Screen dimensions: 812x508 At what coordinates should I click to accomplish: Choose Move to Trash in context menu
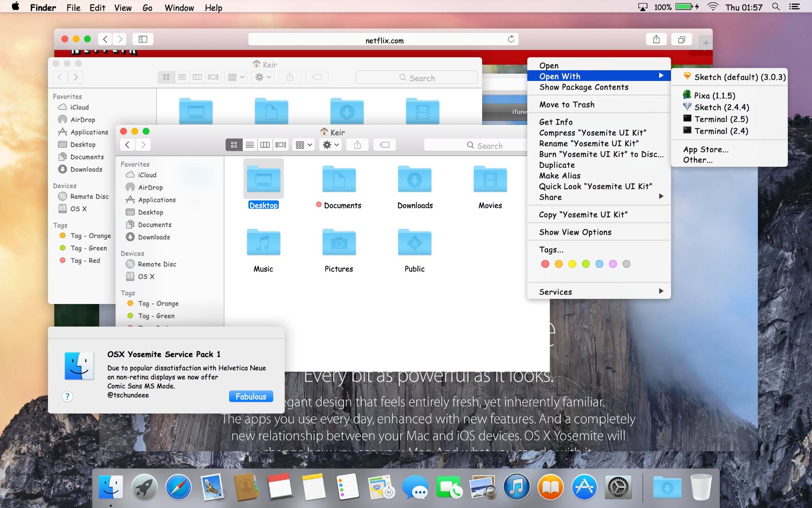click(567, 104)
